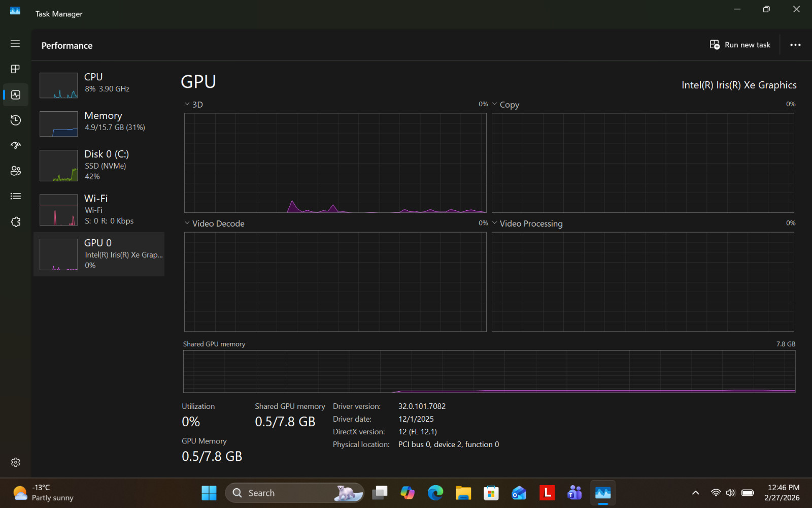Select the Disk 0 (C:) item

pos(99,165)
